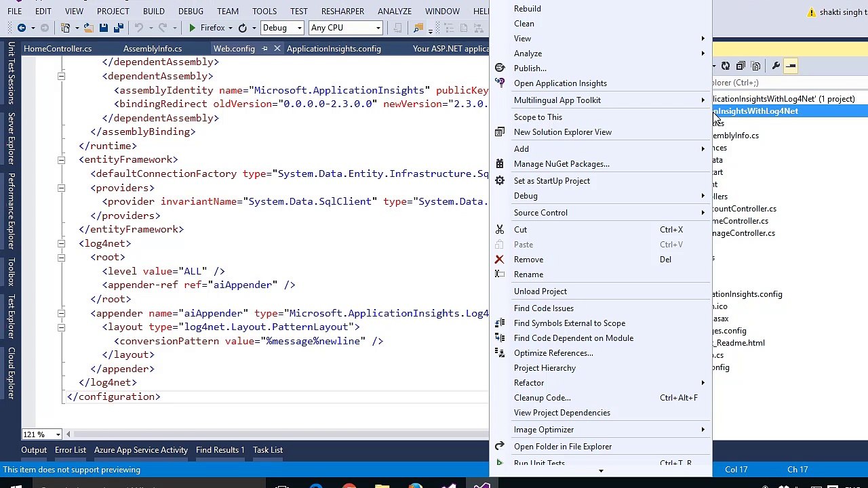The height and width of the screenshot is (488, 868).
Task: Toggle Preview Selected Items in Solution Explorer
Action: [x=791, y=66]
